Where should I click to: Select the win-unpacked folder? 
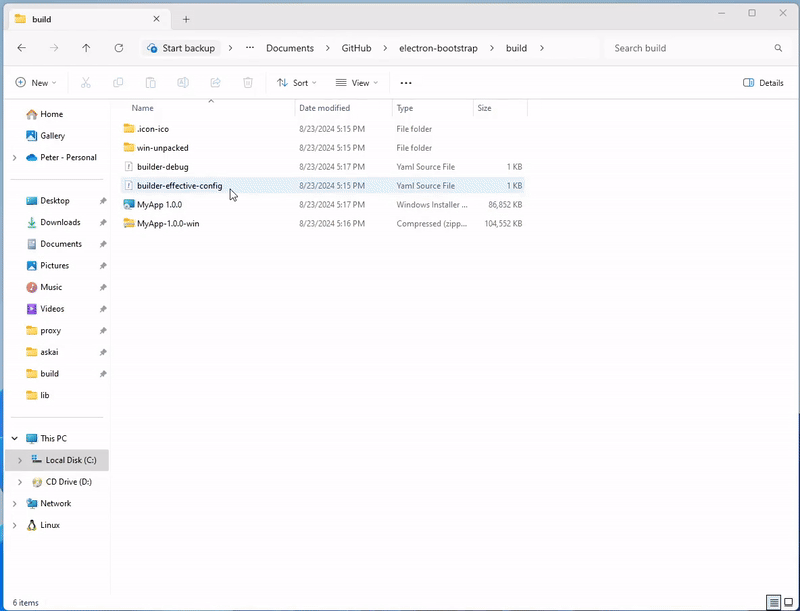coord(322,148)
